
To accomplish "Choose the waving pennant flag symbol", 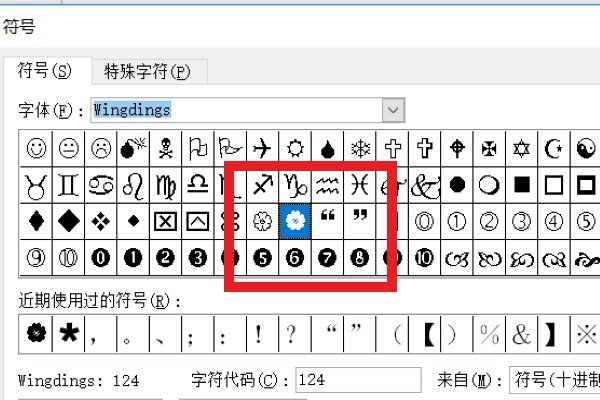I will coord(230,148).
